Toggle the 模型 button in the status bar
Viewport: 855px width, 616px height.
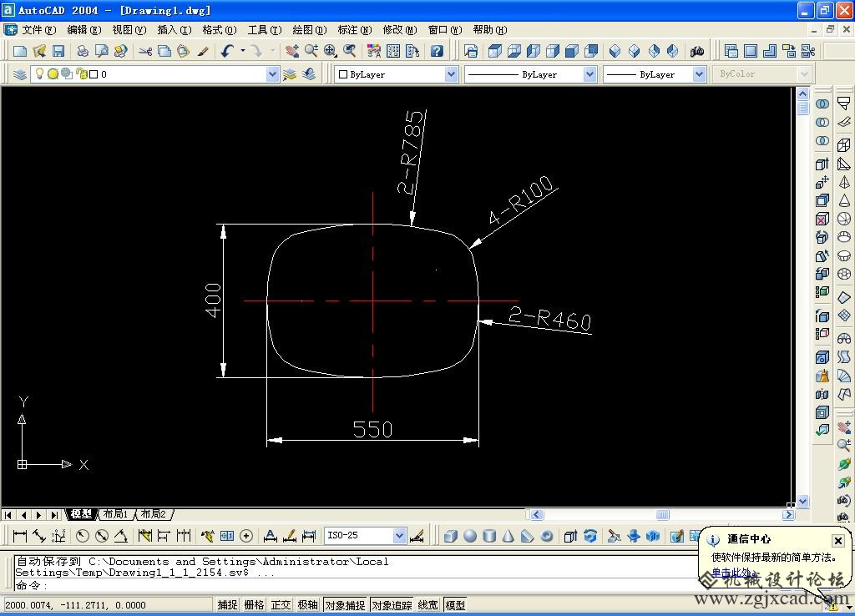coord(455,604)
